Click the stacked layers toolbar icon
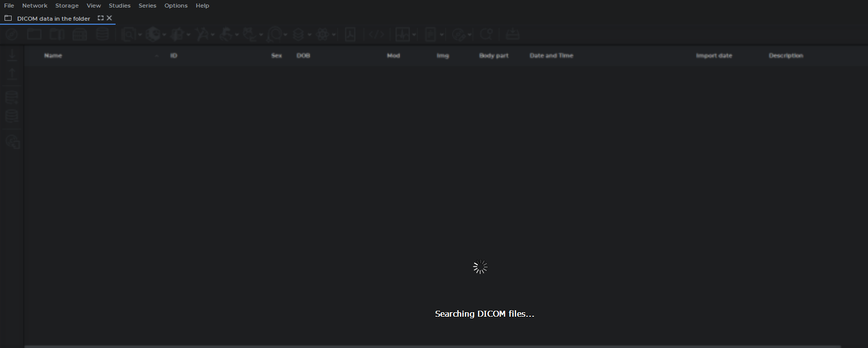 point(298,34)
